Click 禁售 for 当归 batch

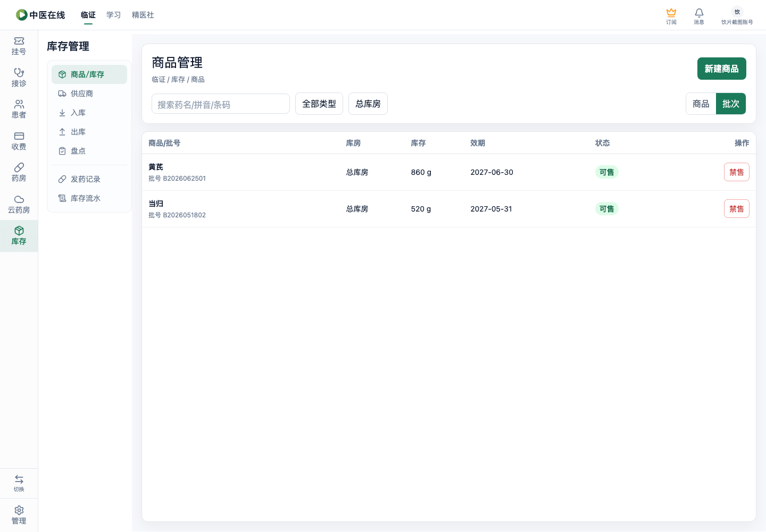(x=736, y=209)
